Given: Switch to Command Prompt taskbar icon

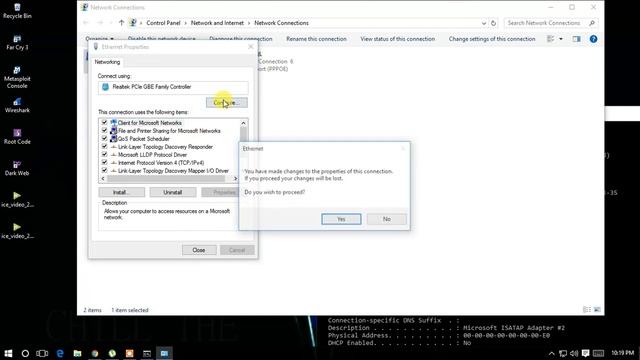Looking at the screenshot, I should click(x=147, y=353).
